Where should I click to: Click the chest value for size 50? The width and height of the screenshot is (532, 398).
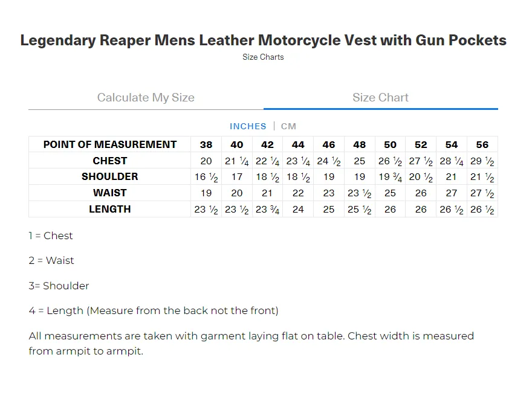click(390, 161)
